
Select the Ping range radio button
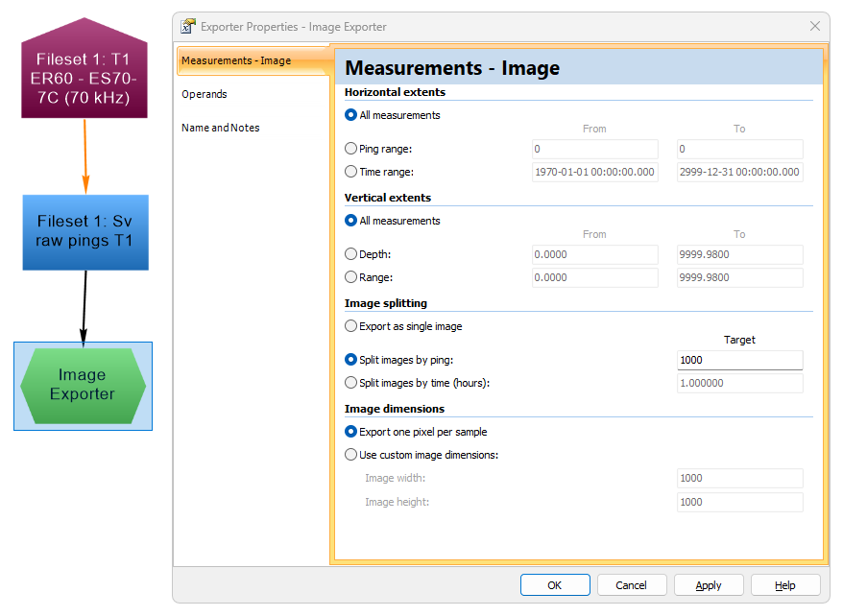pos(350,149)
